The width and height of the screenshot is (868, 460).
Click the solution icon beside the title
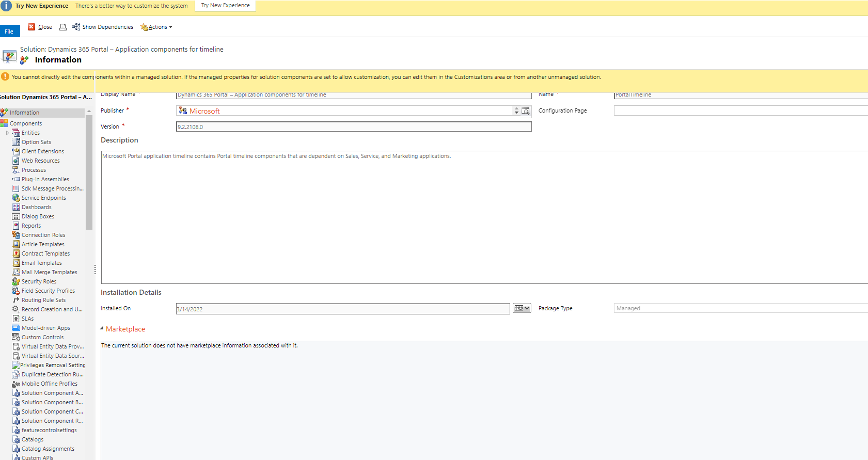click(x=9, y=56)
